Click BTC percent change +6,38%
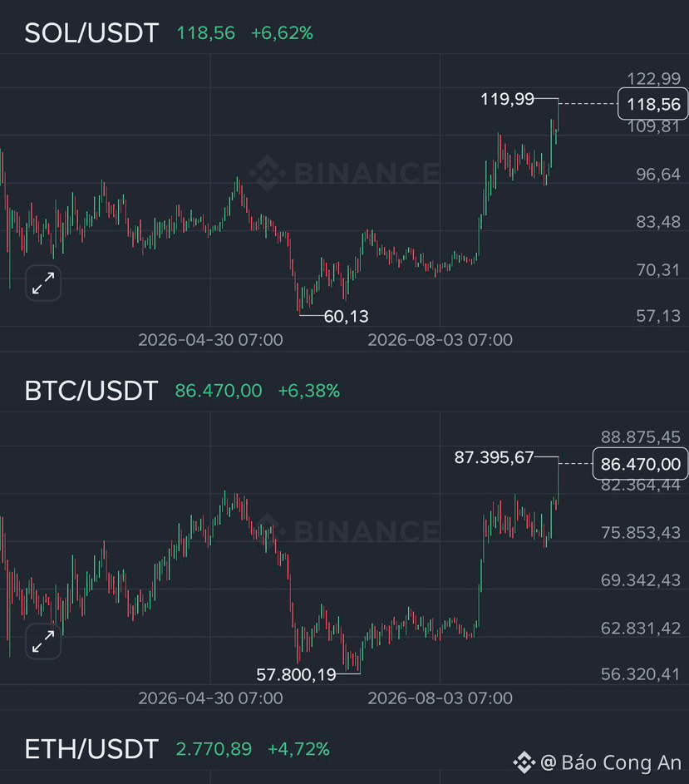Image resolution: width=689 pixels, height=784 pixels. [x=308, y=391]
